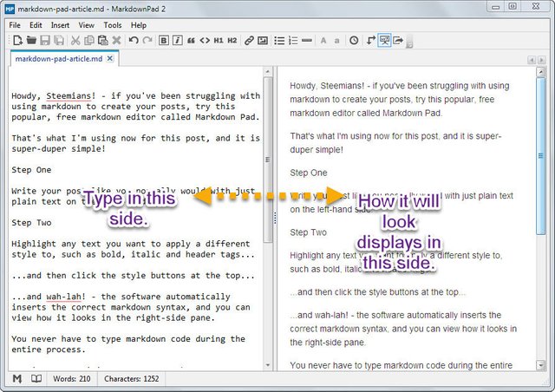
Task: Copy selection with the copy icon
Action: coord(89,41)
